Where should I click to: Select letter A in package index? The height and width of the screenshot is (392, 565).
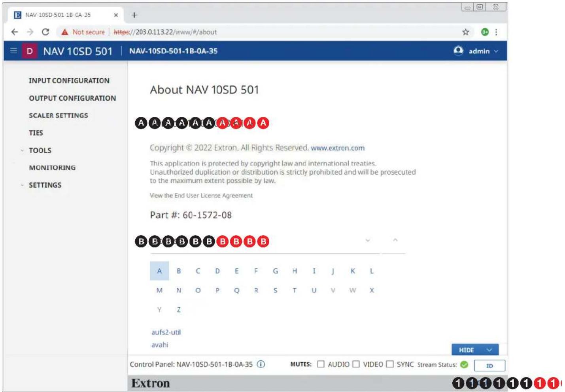click(x=159, y=271)
